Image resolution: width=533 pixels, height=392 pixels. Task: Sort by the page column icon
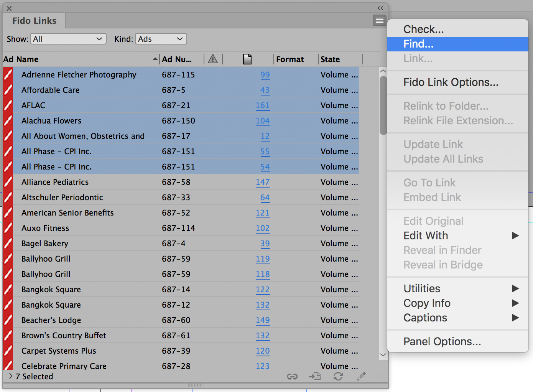pos(247,59)
